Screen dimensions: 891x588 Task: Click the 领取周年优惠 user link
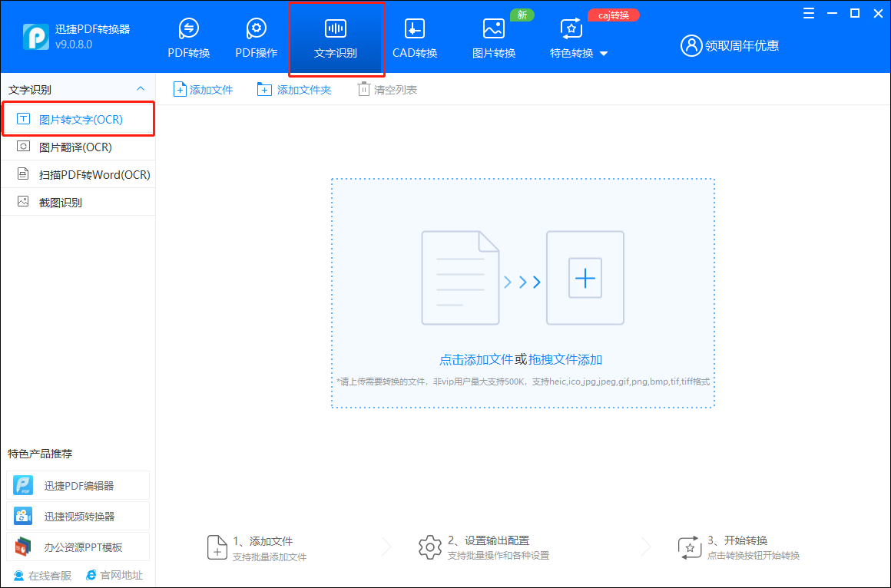730,45
